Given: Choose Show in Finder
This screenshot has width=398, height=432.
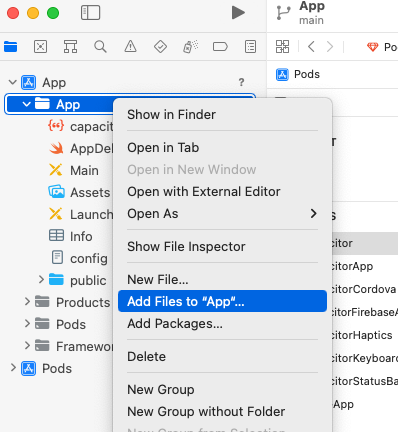Looking at the screenshot, I should (222, 115).
